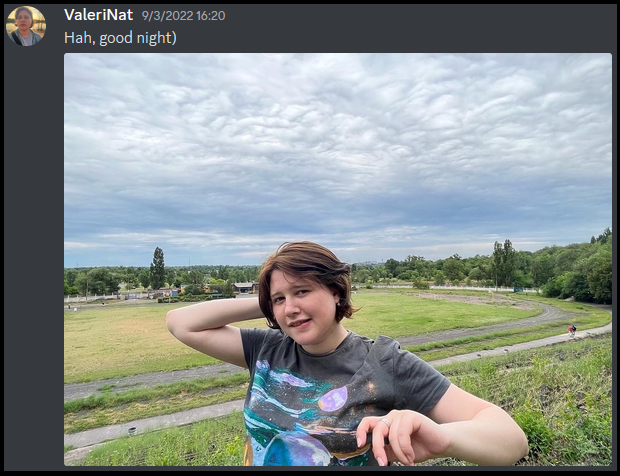Click the tall lone tree on the left horizon
This screenshot has height=476, width=620.
coord(157,268)
